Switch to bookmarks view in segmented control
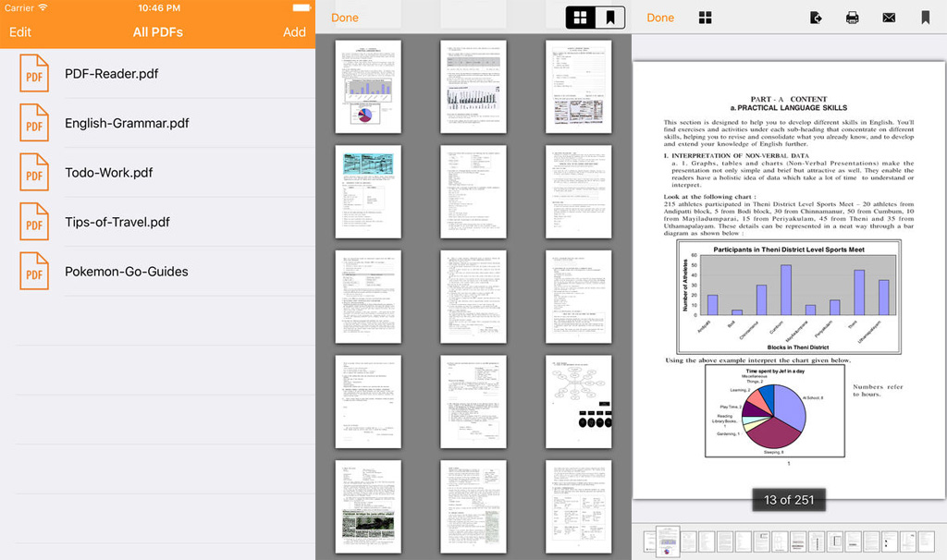This screenshot has height=560, width=947. click(x=610, y=18)
